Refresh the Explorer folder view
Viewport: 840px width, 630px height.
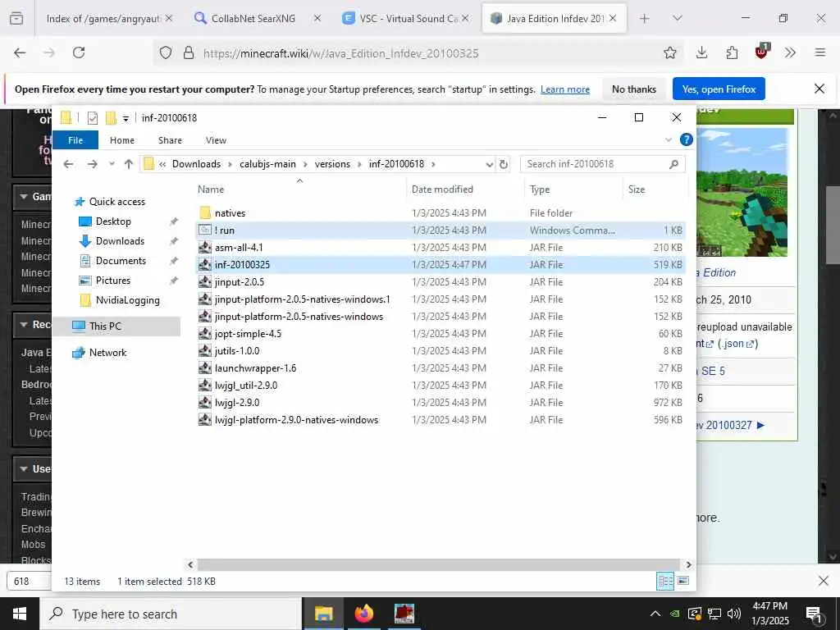(x=504, y=164)
